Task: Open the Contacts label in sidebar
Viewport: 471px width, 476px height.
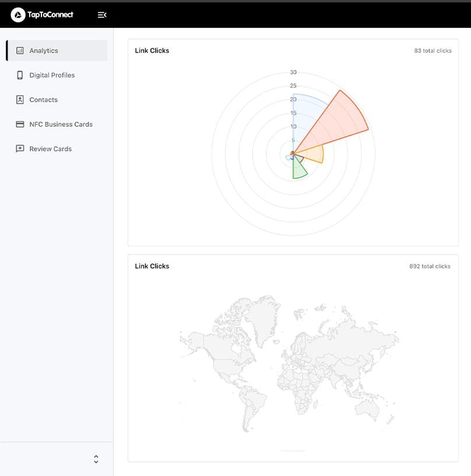Action: (44, 100)
